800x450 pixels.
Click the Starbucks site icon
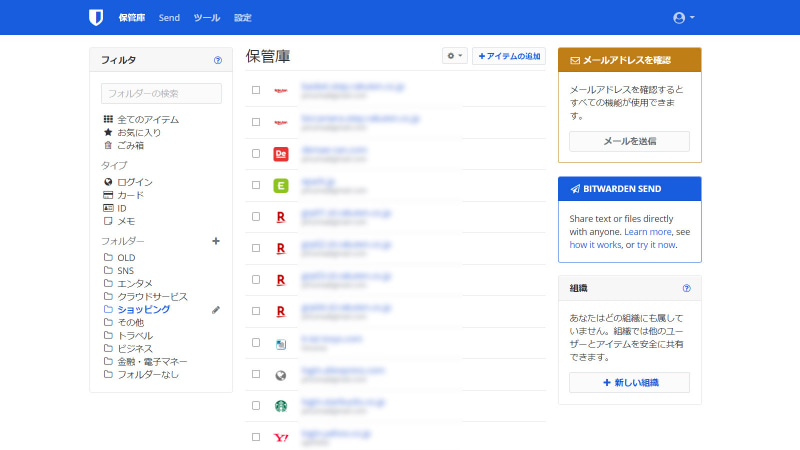click(x=281, y=406)
